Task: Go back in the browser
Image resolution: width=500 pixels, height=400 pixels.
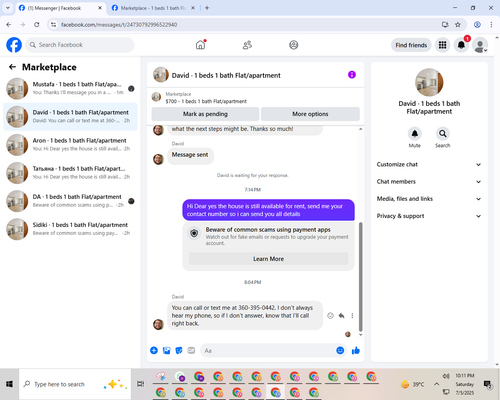Action: (x=9, y=24)
